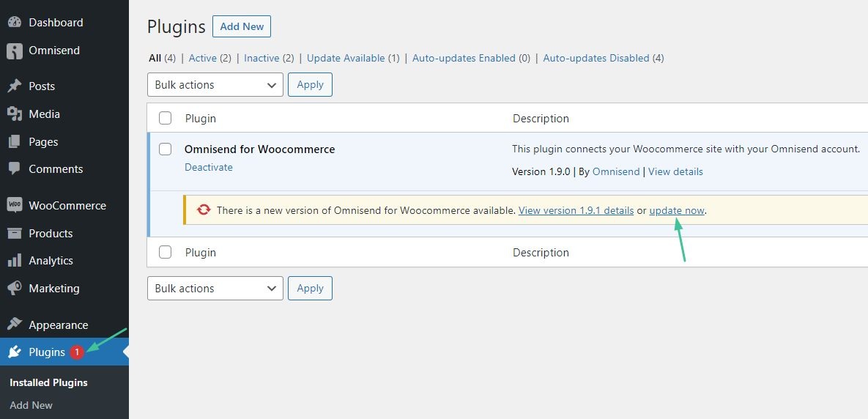Click the red update refresh icon in notice

point(204,210)
